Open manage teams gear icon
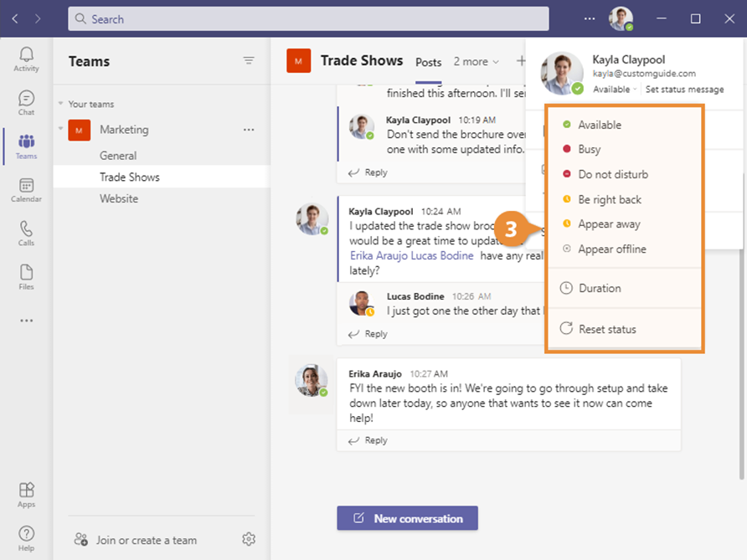This screenshot has width=747, height=560. 249,539
